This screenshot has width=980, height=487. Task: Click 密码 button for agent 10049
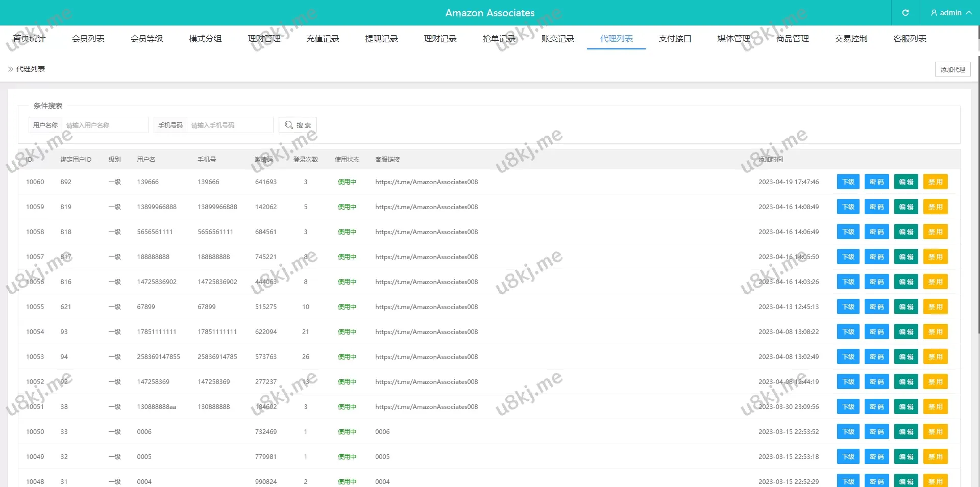[876, 457]
